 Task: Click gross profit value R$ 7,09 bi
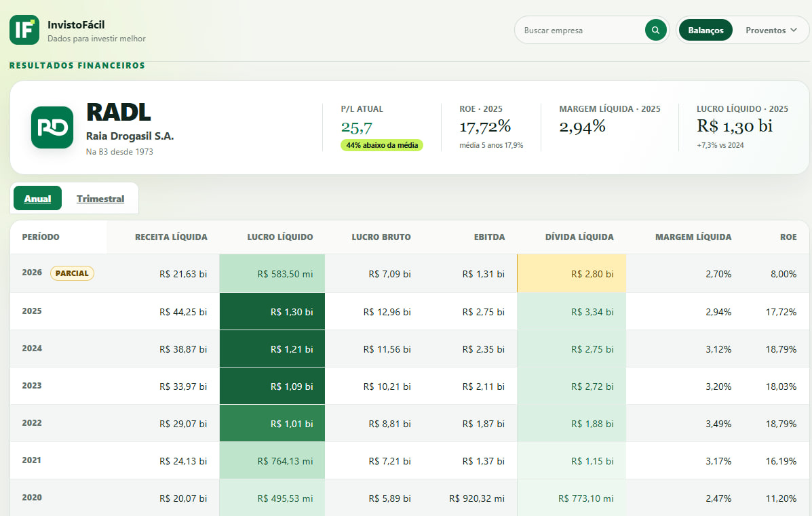click(x=389, y=274)
